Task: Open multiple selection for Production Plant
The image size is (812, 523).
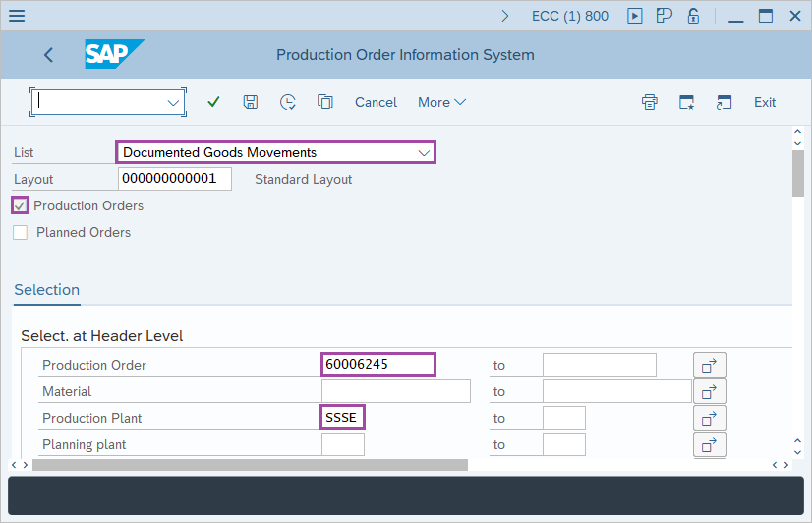Action: (710, 418)
